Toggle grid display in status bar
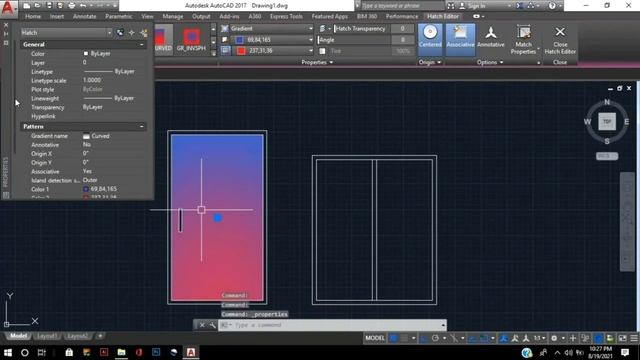Viewport: 640px width, 360px height. pos(393,338)
